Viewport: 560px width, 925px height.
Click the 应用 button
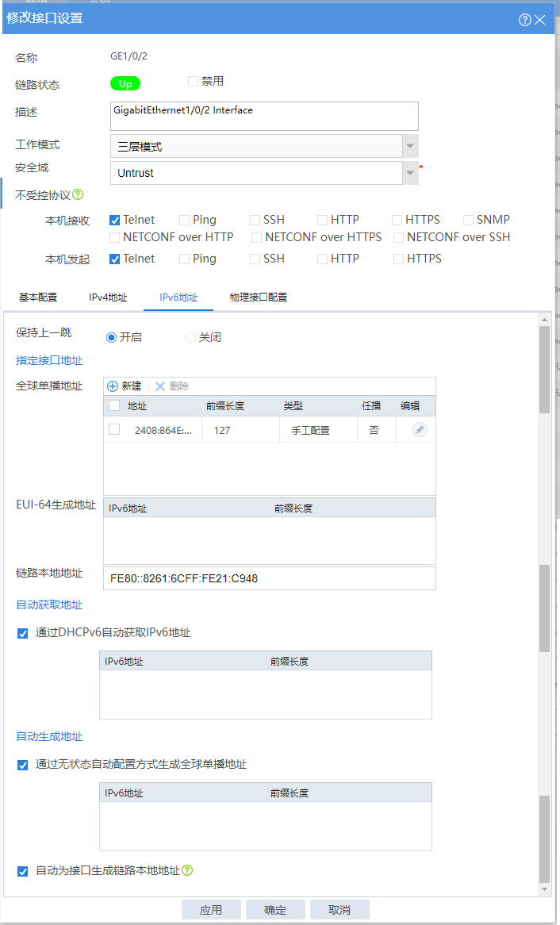point(211,910)
